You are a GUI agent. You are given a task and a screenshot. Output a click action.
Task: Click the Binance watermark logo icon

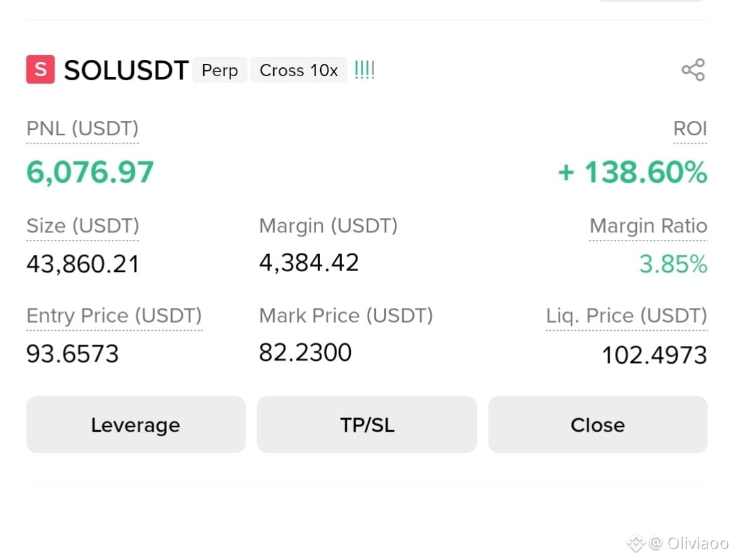coord(635,543)
